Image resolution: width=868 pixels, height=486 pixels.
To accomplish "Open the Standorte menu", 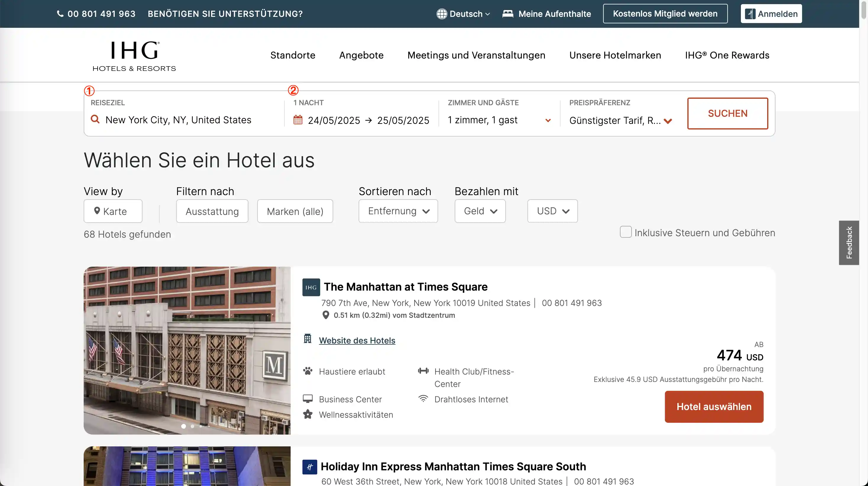I will point(293,55).
